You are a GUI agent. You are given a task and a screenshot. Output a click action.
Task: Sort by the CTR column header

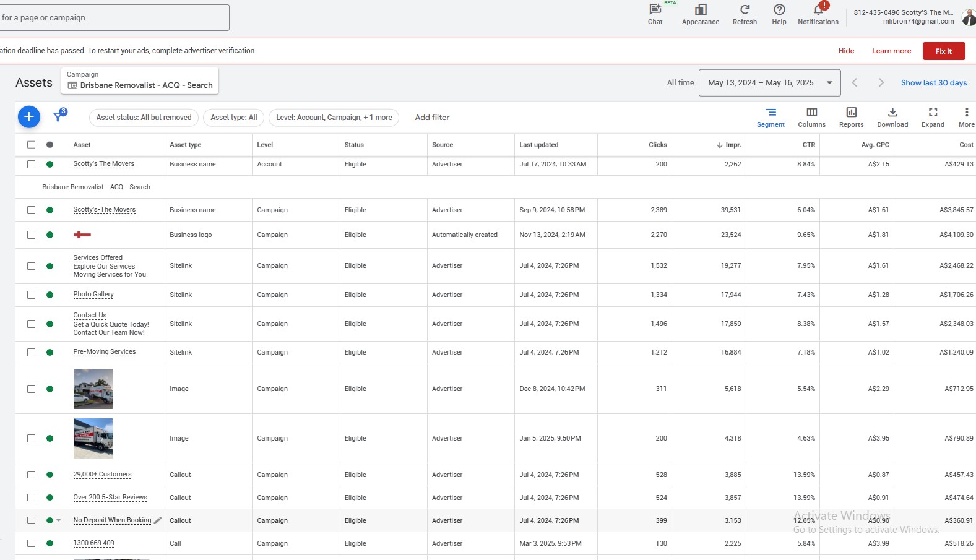(x=809, y=145)
